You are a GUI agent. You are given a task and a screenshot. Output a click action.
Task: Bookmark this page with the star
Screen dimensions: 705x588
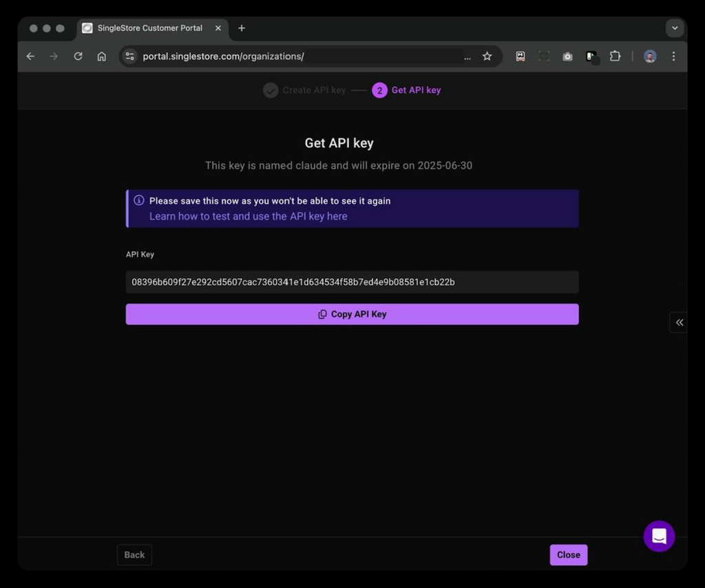(x=487, y=56)
